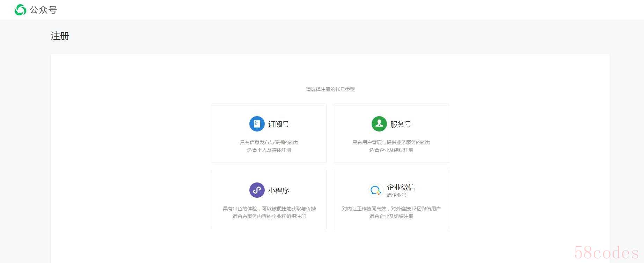
Task: Click text 适合有服务内容的企业和组织注册
Action: click(269, 216)
